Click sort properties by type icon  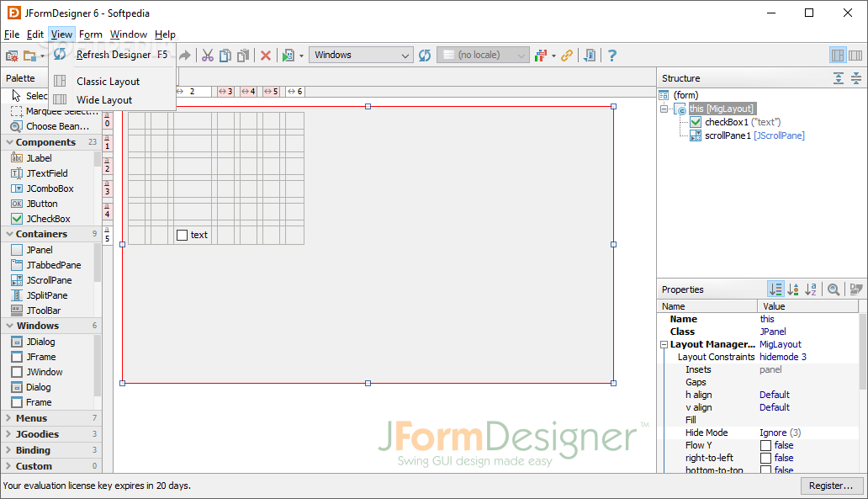point(793,289)
